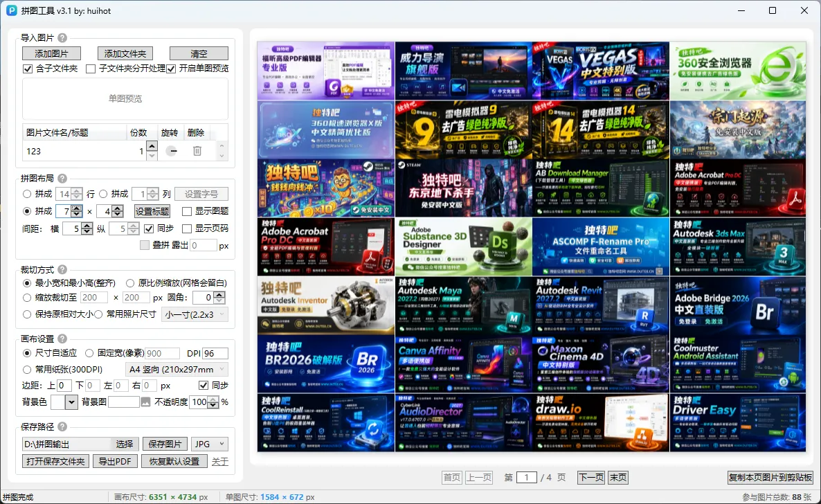Image resolution: width=821 pixels, height=504 pixels.
Task: Open the A4 竖向 paper size dropdown
Action: pos(177,370)
